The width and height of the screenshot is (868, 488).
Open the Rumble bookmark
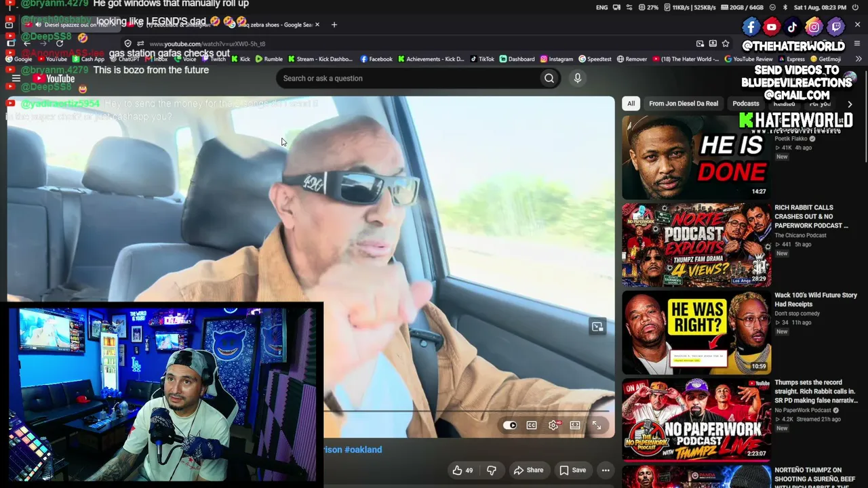tap(269, 59)
